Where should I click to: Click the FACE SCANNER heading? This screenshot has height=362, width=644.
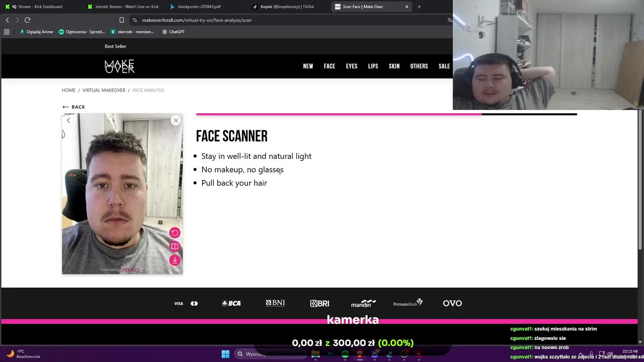coord(231,136)
